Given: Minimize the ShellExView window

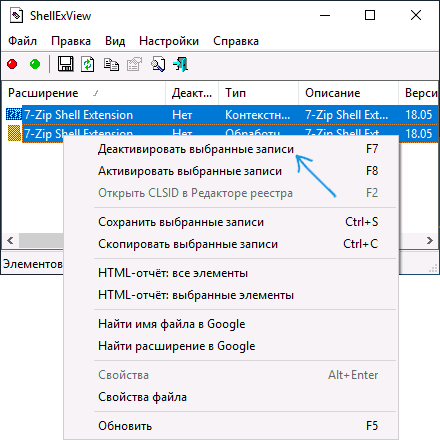Looking at the screenshot, I should tap(325, 15).
